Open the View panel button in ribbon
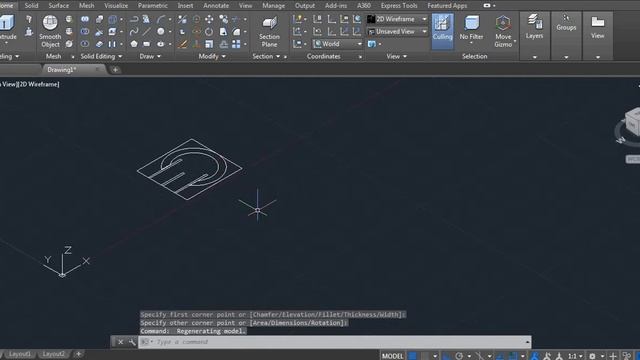This screenshot has width=640, height=360. [x=598, y=27]
